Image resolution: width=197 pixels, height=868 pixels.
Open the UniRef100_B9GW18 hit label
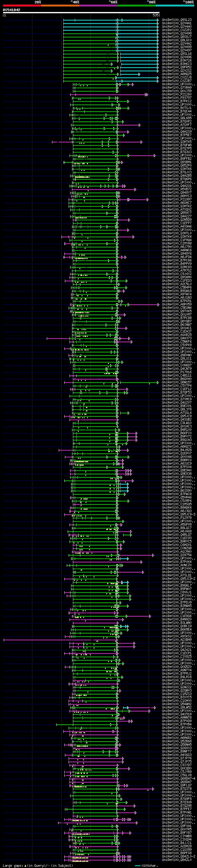[x=177, y=291]
